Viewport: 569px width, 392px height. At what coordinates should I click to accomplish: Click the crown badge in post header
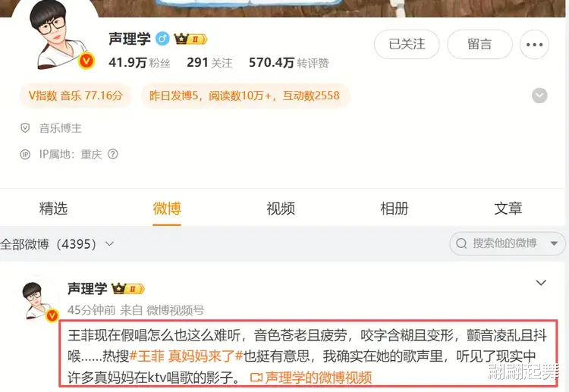point(128,289)
